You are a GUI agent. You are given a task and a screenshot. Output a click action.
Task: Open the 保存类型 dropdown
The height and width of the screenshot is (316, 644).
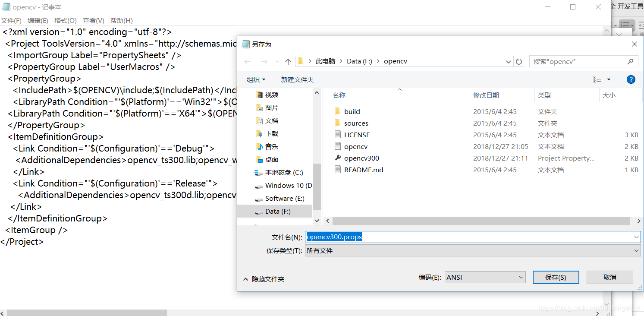click(635, 250)
